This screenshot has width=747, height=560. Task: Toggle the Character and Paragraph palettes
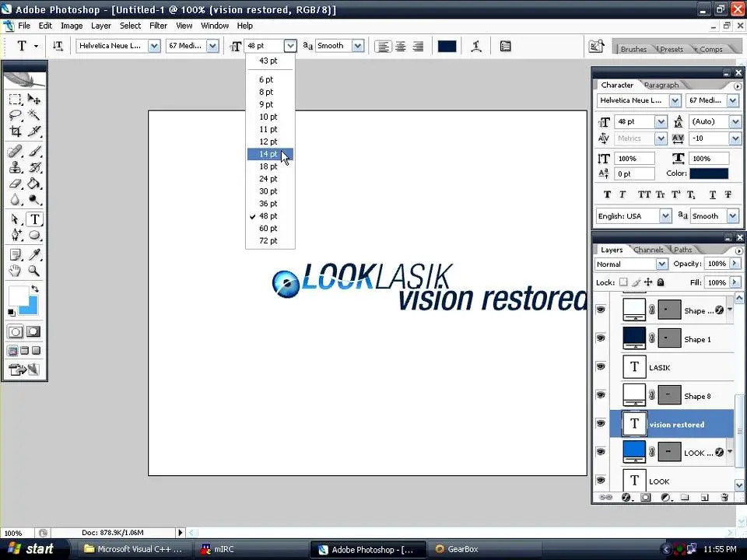click(x=506, y=46)
